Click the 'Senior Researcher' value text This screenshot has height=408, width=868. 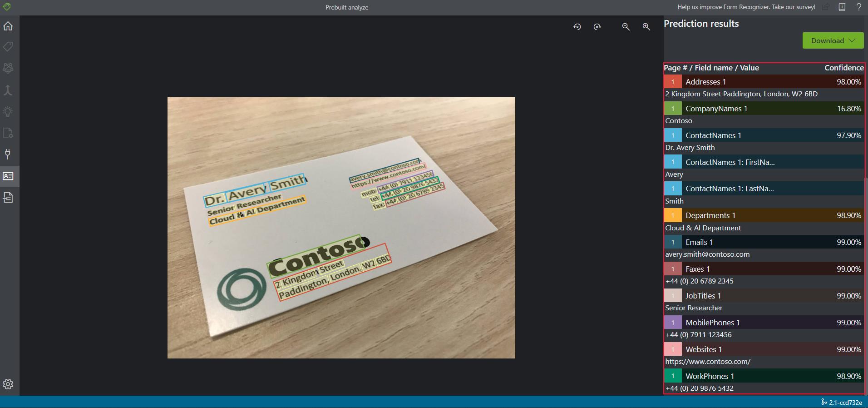tap(694, 308)
